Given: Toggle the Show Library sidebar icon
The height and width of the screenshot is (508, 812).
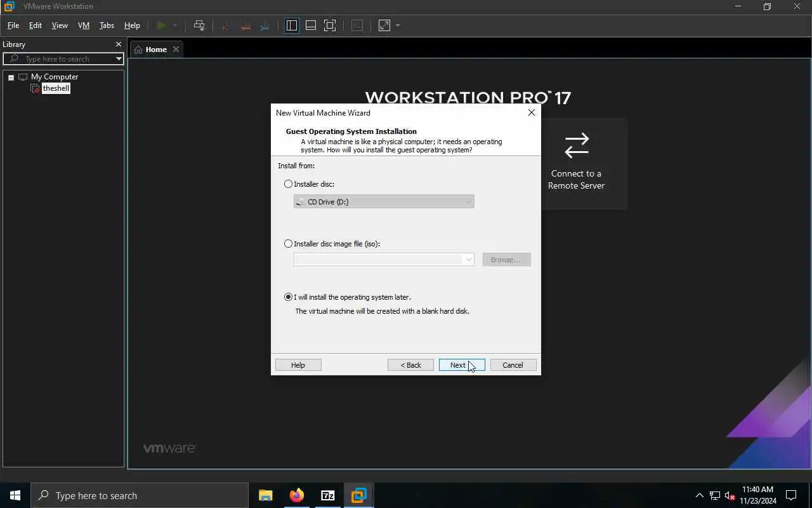Looking at the screenshot, I should 292,25.
